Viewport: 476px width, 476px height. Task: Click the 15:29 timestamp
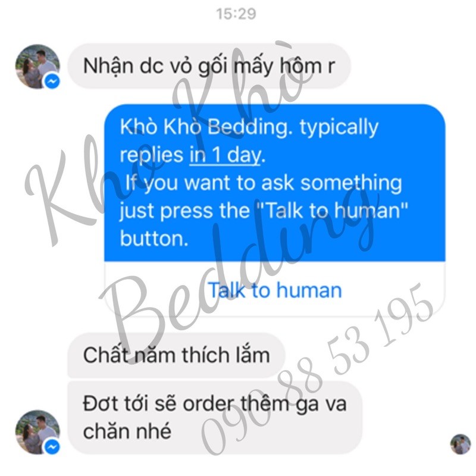(236, 14)
